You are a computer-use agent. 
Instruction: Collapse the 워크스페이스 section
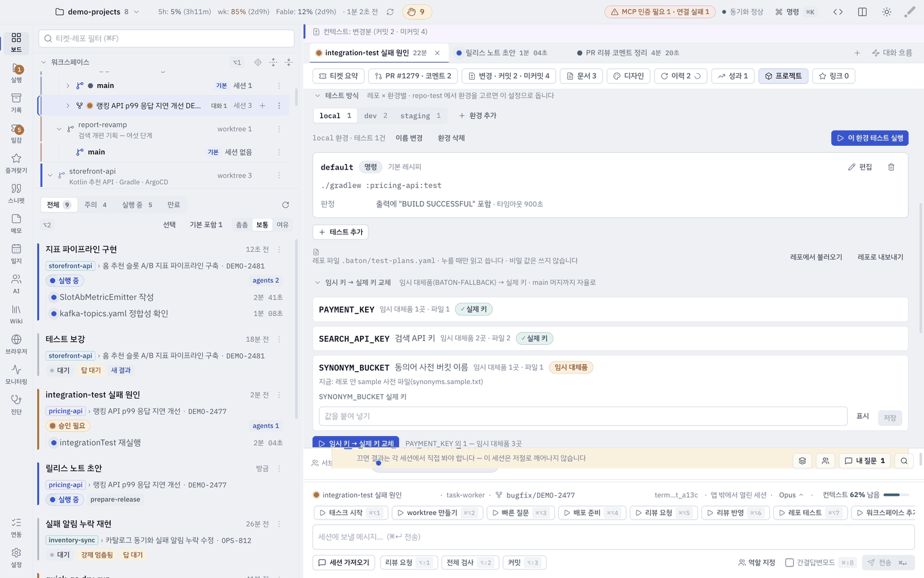tap(44, 62)
